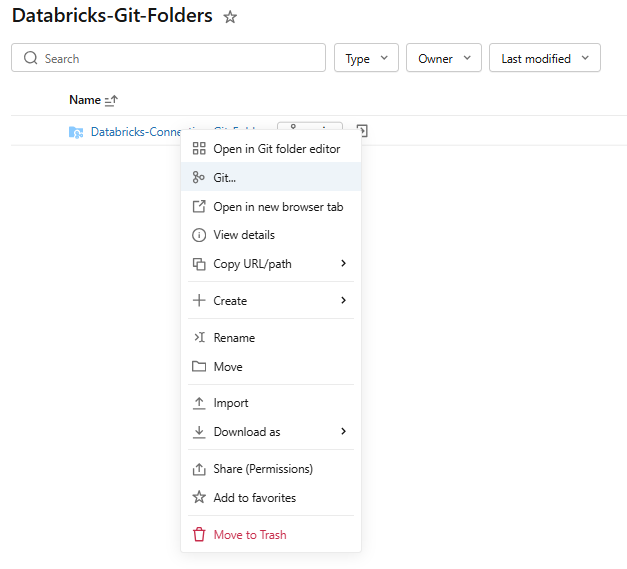This screenshot has height=569, width=627.
Task: Choose Import from the context menu
Action: pos(271,403)
